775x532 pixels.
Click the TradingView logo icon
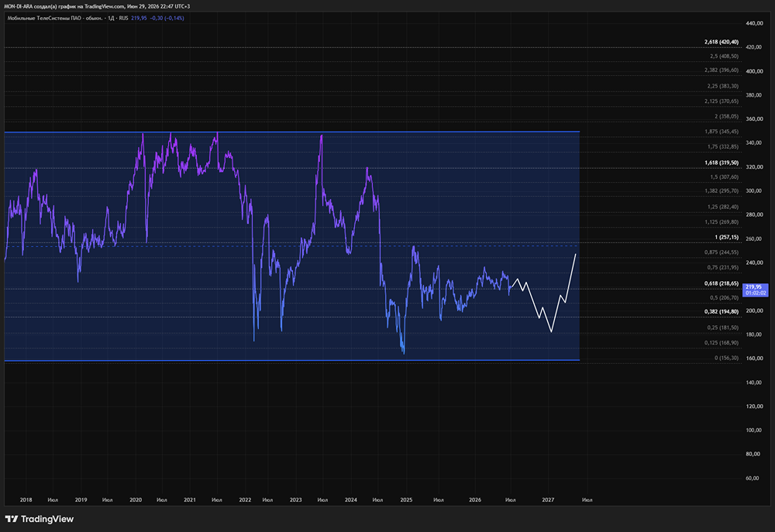coord(12,519)
